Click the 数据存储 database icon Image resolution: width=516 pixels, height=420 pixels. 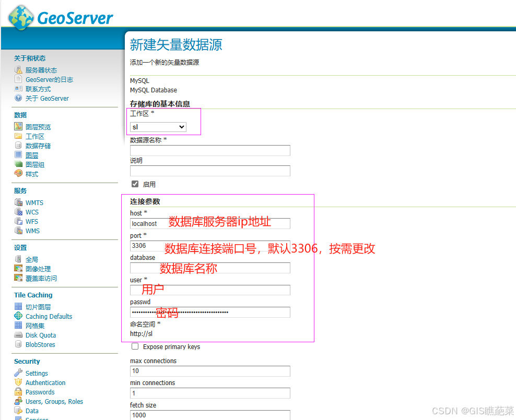[x=18, y=145]
